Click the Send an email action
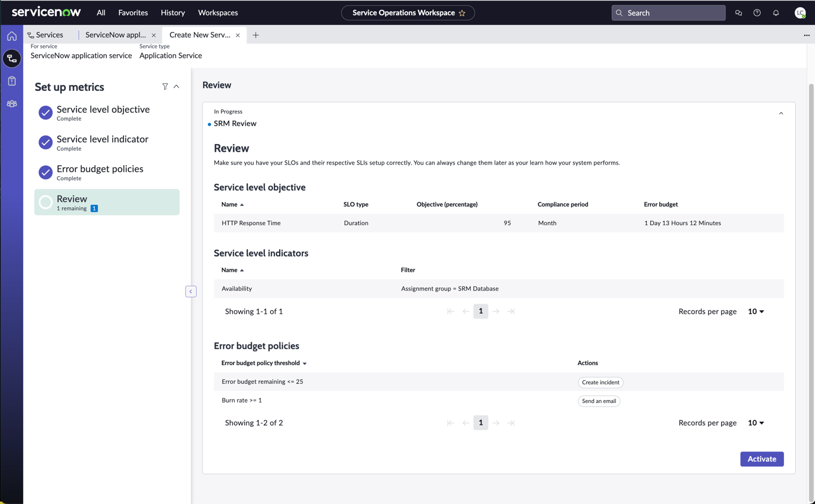This screenshot has width=815, height=504. click(599, 401)
